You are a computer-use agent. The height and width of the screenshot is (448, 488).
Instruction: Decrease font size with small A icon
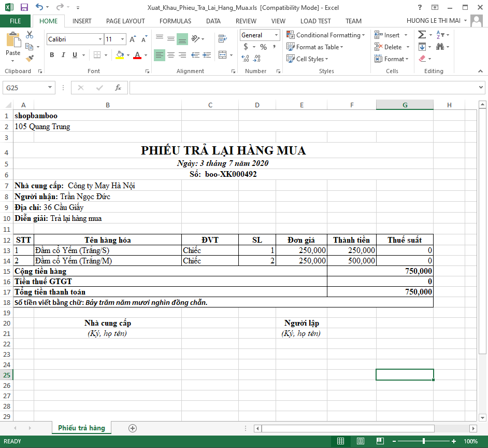point(144,39)
